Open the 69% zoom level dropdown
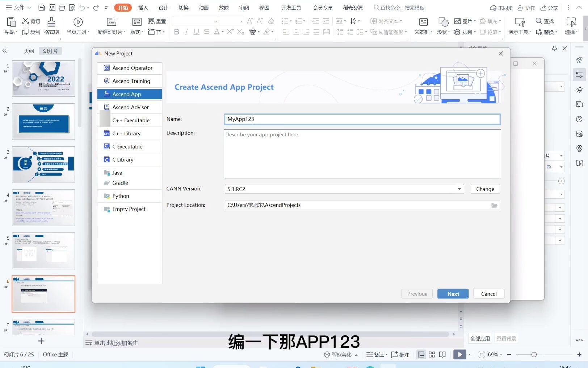The image size is (588, 368). pos(495,355)
